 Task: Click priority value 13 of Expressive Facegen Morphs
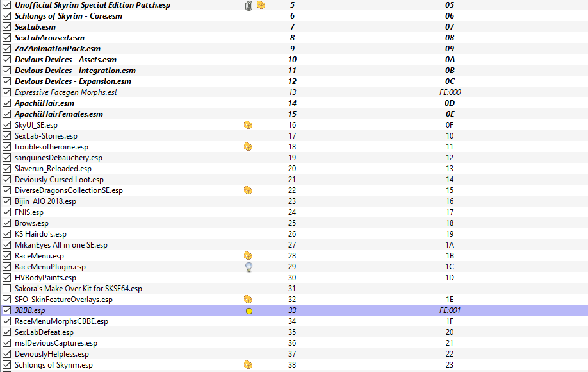(x=292, y=92)
